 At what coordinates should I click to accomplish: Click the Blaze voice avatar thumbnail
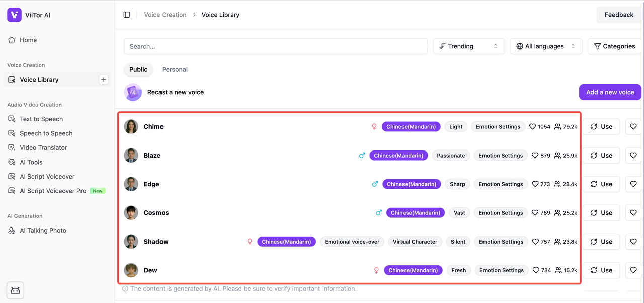131,156
